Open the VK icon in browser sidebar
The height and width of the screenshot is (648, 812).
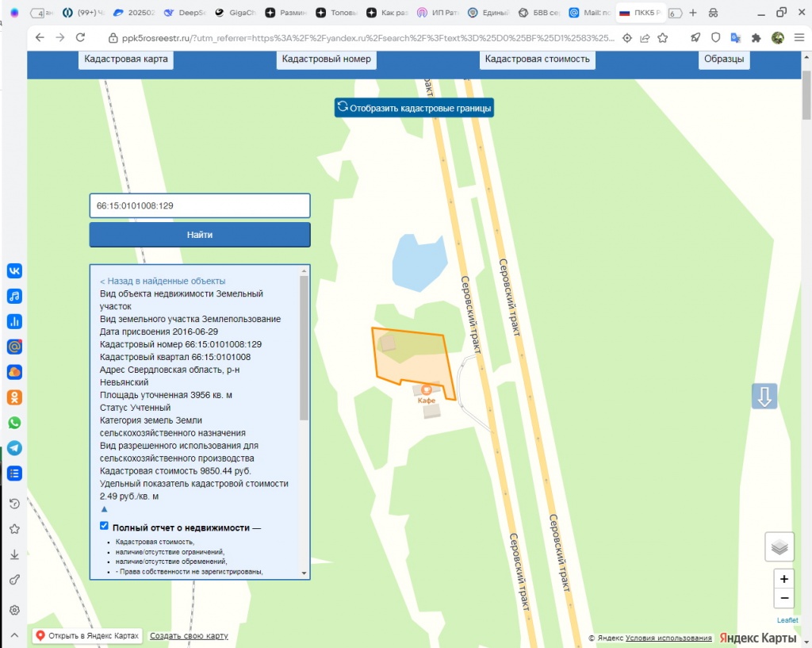pyautogui.click(x=14, y=270)
